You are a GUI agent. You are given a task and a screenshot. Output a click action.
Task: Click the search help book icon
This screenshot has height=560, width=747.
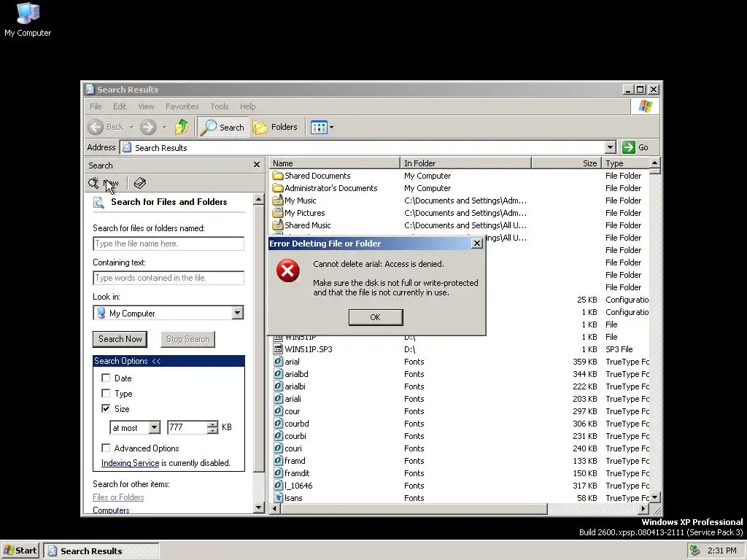coord(139,183)
